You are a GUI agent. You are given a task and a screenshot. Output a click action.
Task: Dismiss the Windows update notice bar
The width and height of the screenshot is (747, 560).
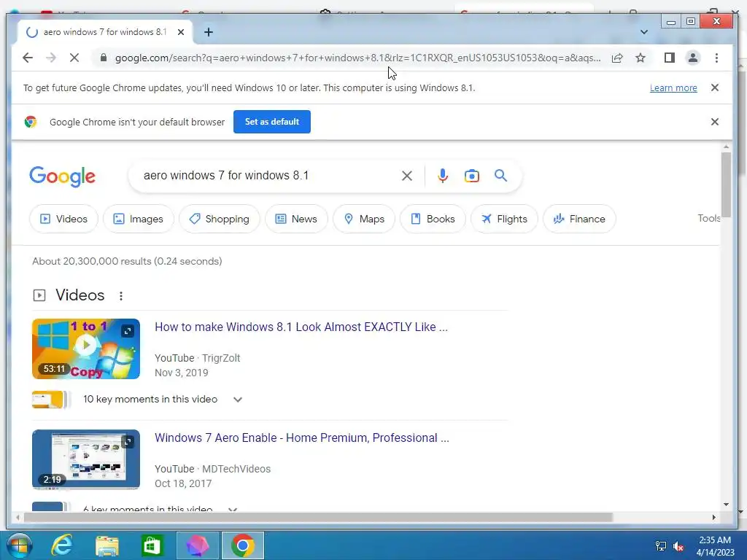(715, 87)
